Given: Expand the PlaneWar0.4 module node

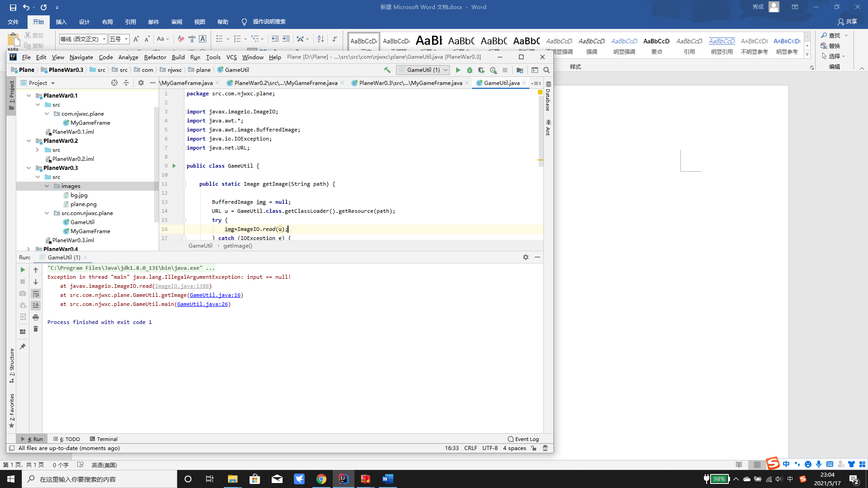Looking at the screenshot, I should click(29, 249).
